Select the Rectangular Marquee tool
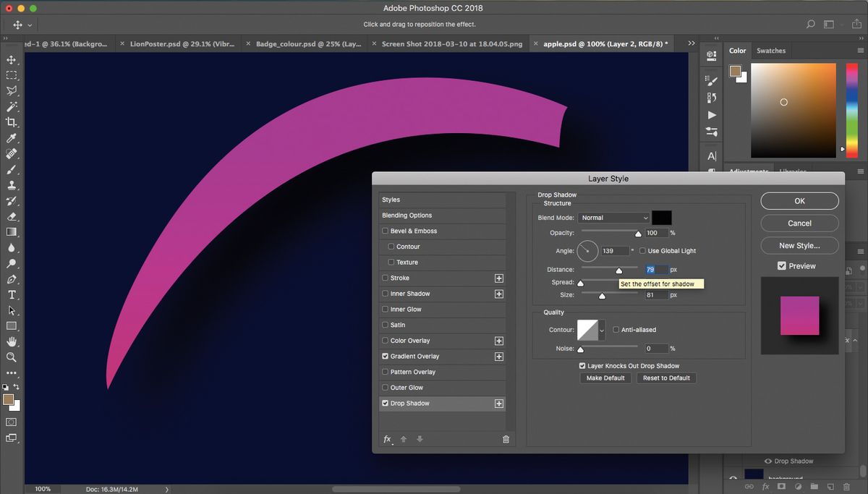The image size is (868, 494). [x=12, y=75]
